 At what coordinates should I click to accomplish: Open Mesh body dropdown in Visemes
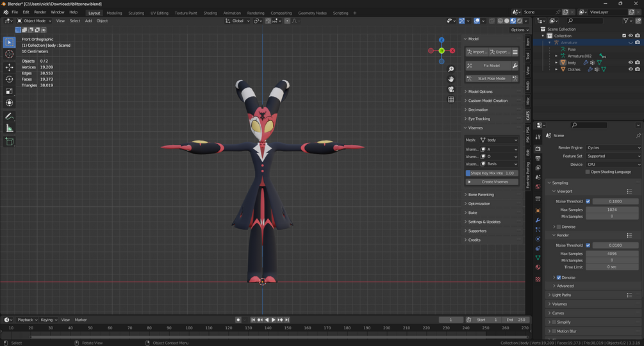(x=499, y=140)
